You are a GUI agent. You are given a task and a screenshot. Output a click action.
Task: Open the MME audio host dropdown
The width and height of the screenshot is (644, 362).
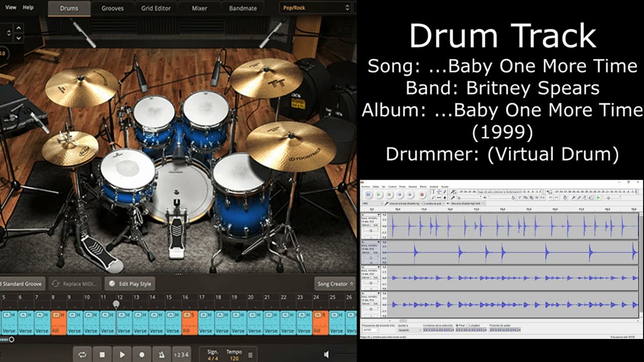(373, 204)
